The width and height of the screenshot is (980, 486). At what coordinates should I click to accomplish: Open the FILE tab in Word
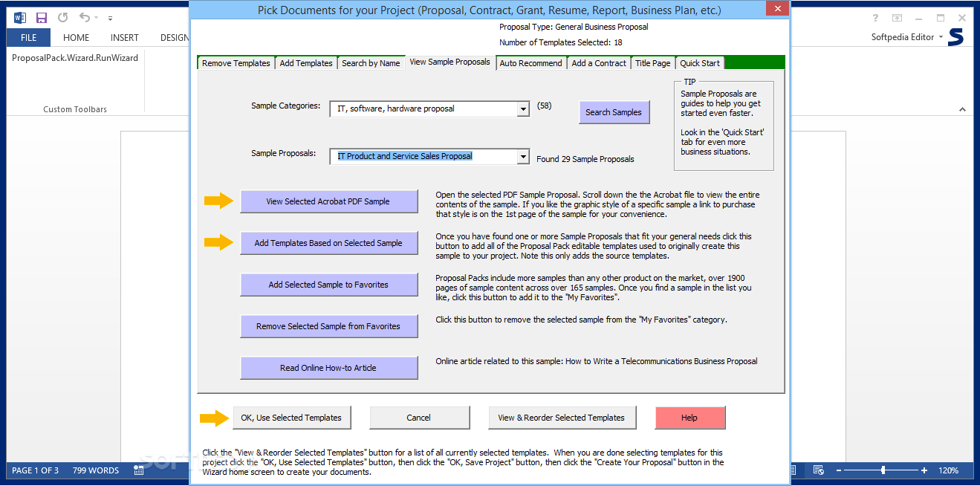tap(29, 37)
